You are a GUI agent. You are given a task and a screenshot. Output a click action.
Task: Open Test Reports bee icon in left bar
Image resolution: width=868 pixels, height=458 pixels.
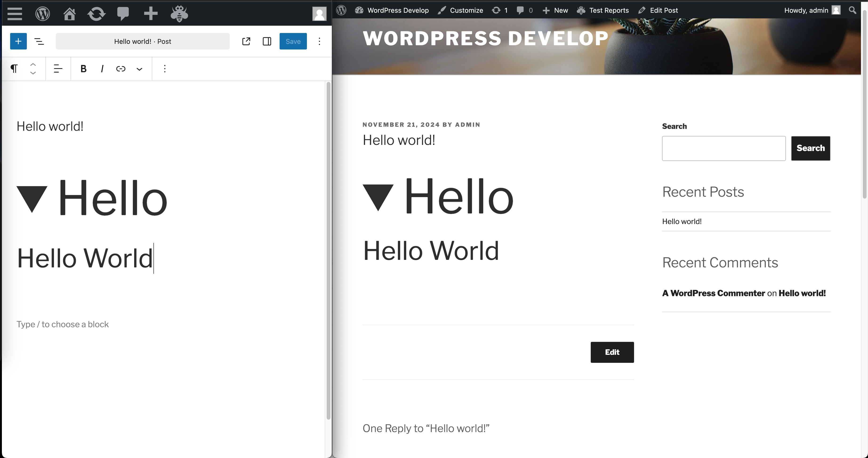[179, 14]
